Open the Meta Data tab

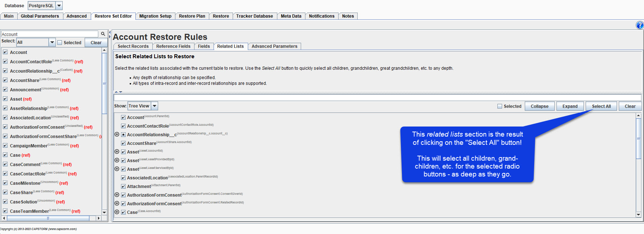(x=291, y=16)
